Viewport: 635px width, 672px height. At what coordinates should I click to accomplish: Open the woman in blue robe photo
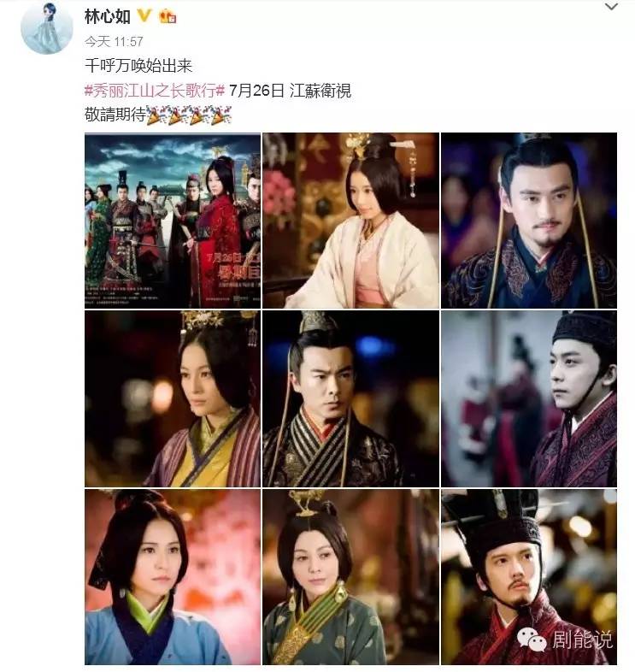coord(173,577)
